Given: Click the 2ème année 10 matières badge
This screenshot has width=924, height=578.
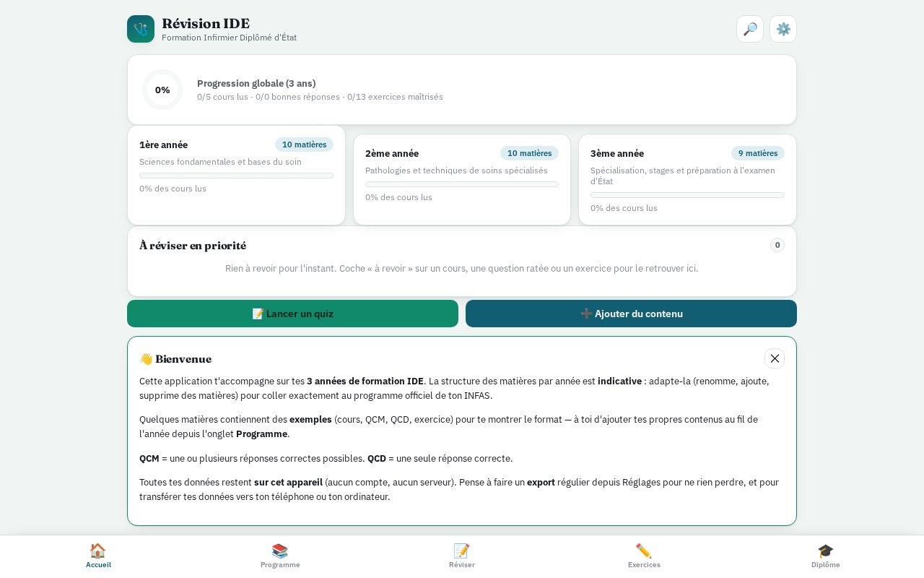Looking at the screenshot, I should (529, 153).
